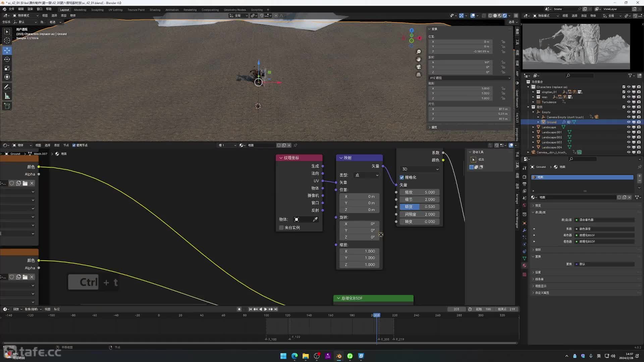
Task: Switch to the Shading workspace tab
Action: coord(155,10)
